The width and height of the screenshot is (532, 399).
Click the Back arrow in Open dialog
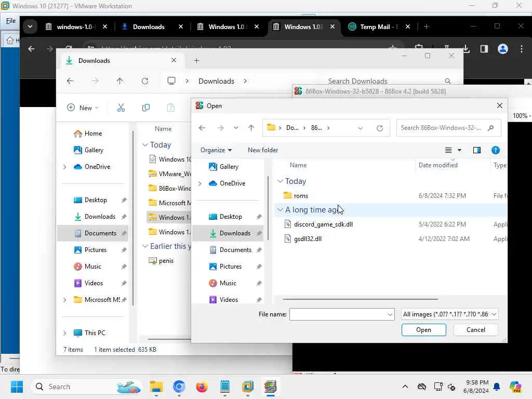pos(202,128)
